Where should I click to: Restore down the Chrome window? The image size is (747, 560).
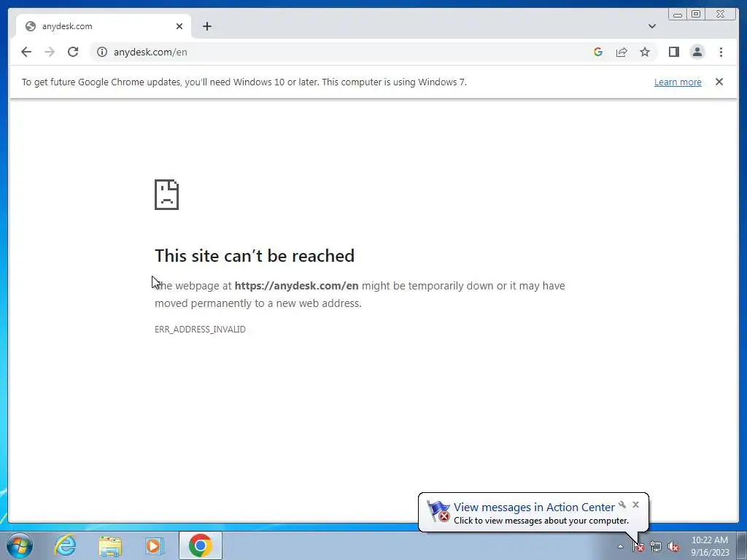(696, 15)
